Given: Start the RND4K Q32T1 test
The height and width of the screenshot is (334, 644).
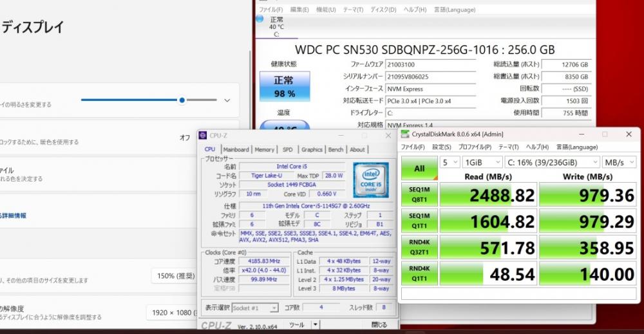Looking at the screenshot, I should [x=419, y=247].
